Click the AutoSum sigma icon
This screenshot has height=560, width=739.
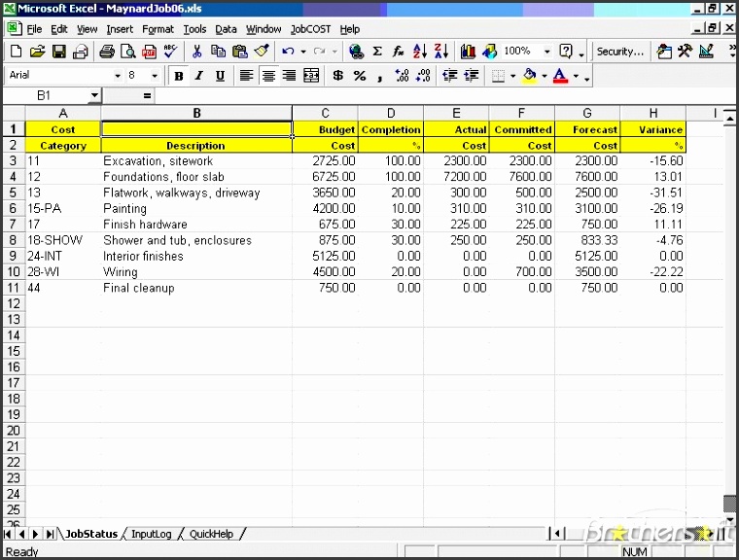[377, 52]
